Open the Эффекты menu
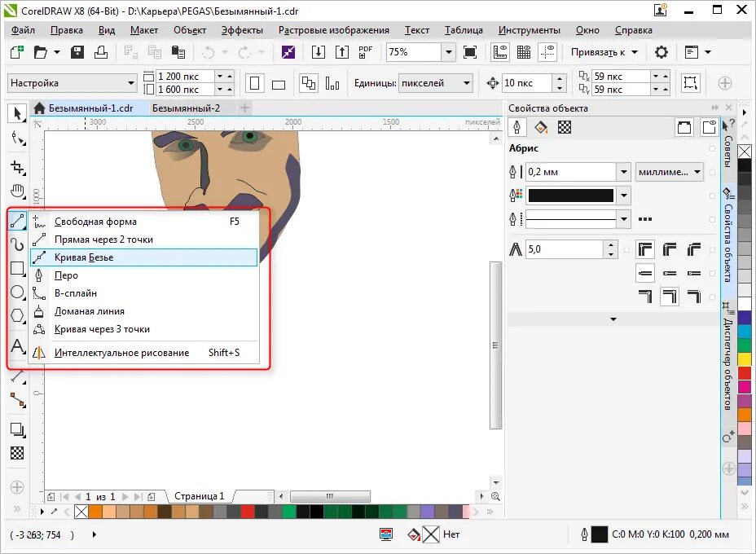This screenshot has width=756, height=554. pyautogui.click(x=242, y=30)
